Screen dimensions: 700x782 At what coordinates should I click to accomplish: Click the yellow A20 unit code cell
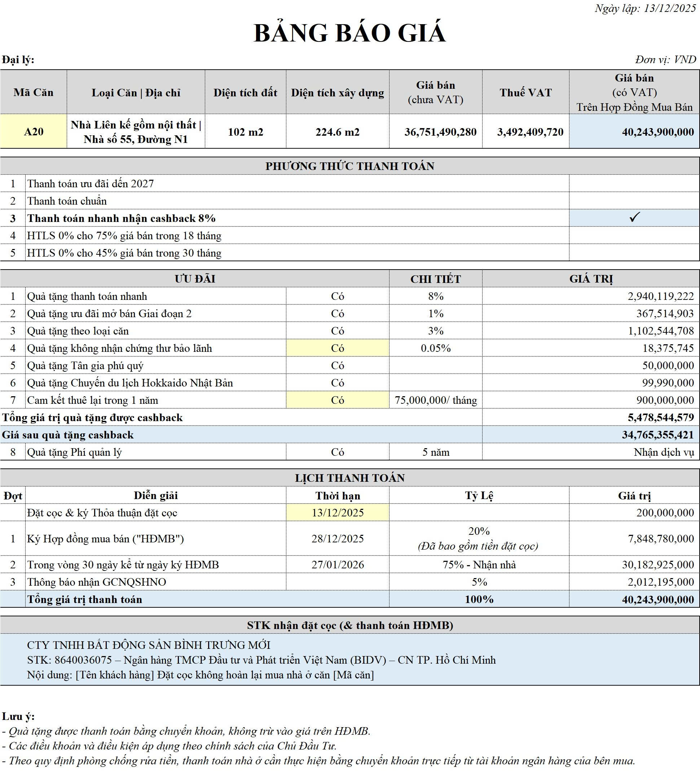click(34, 132)
